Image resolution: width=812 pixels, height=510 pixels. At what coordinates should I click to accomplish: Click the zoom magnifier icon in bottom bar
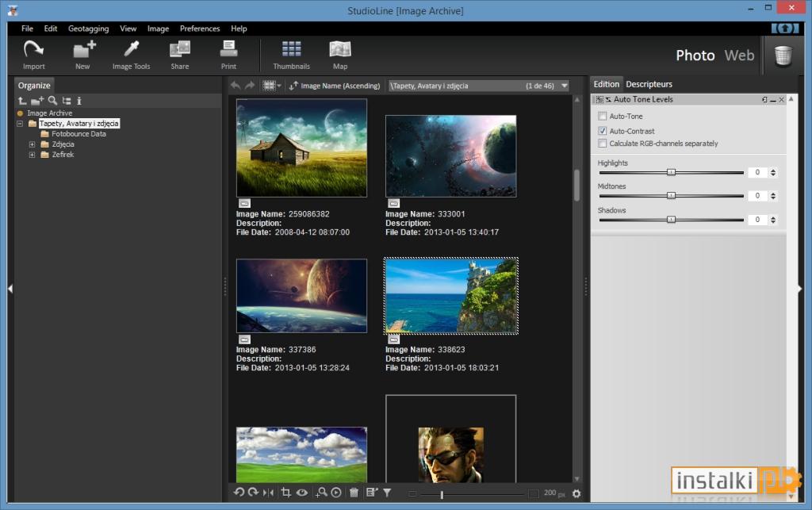[x=322, y=493]
